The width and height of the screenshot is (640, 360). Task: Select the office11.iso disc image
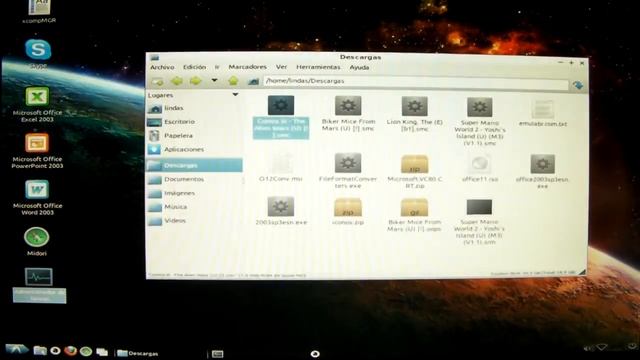coord(480,168)
